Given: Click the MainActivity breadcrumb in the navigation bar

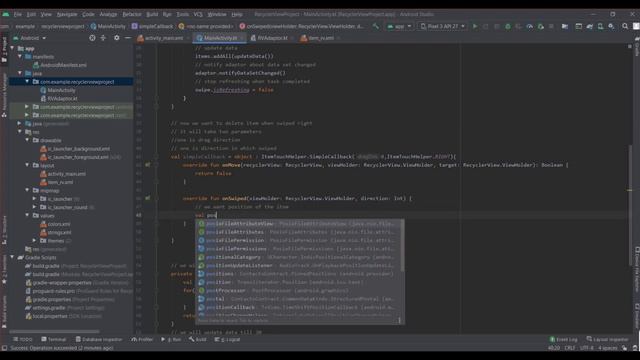Looking at the screenshot, I should (x=108, y=26).
